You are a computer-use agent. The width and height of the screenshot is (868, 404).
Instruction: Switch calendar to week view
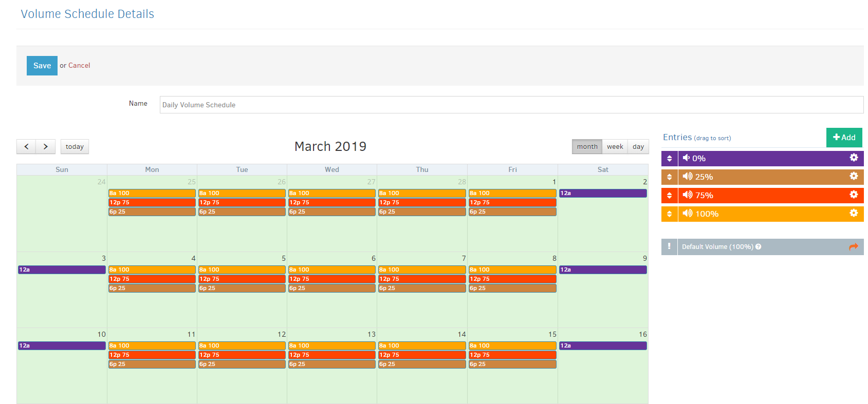pyautogui.click(x=615, y=147)
